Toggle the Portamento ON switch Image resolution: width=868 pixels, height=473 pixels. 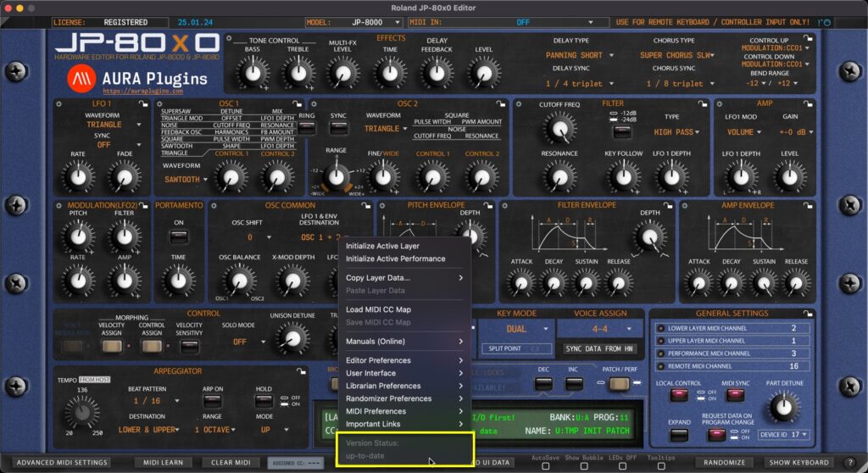(x=179, y=236)
